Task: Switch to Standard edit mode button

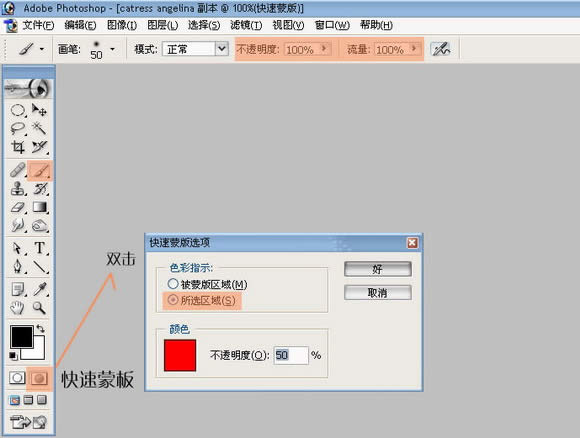Action: point(17,378)
